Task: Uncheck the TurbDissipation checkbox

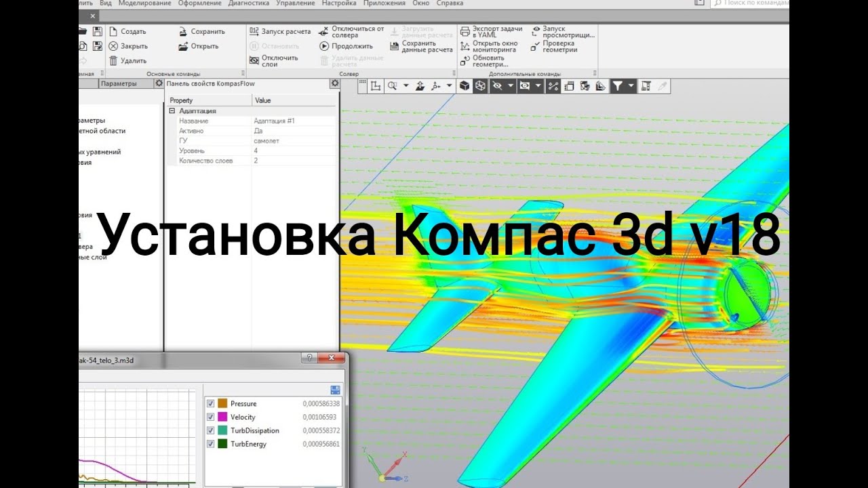Action: click(211, 430)
